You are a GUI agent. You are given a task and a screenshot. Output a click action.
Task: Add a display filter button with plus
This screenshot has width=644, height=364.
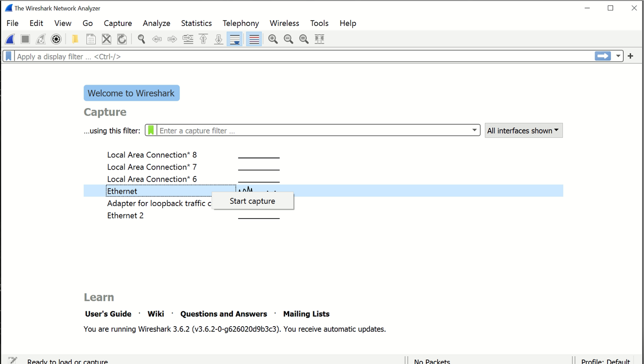pyautogui.click(x=631, y=56)
